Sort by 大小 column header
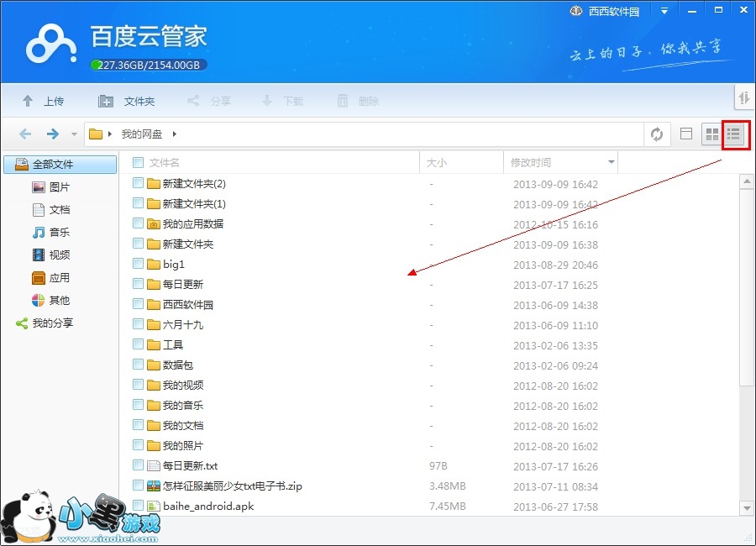 coord(436,163)
